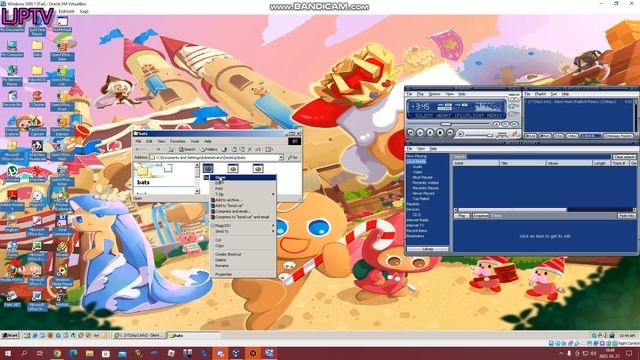Image resolution: width=640 pixels, height=360 pixels.
Task: Click Media Library horizontal scrollbar
Action: point(544,210)
